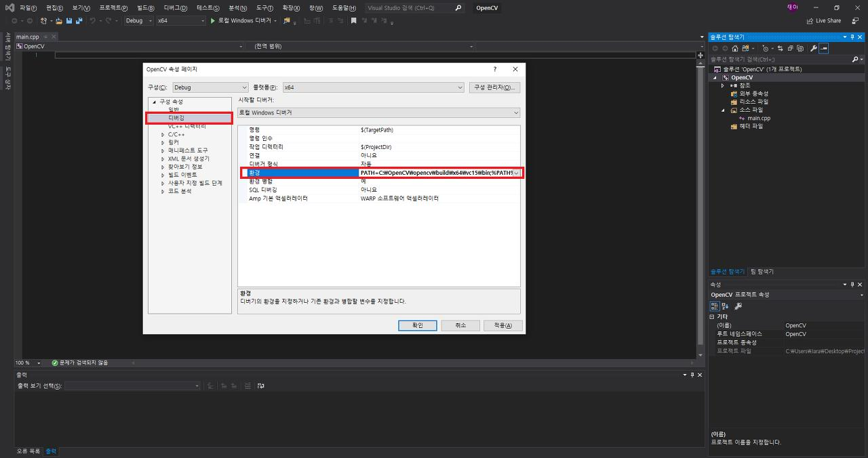Open the 100 % zoom dropdown
The width and height of the screenshot is (868, 458).
point(39,363)
